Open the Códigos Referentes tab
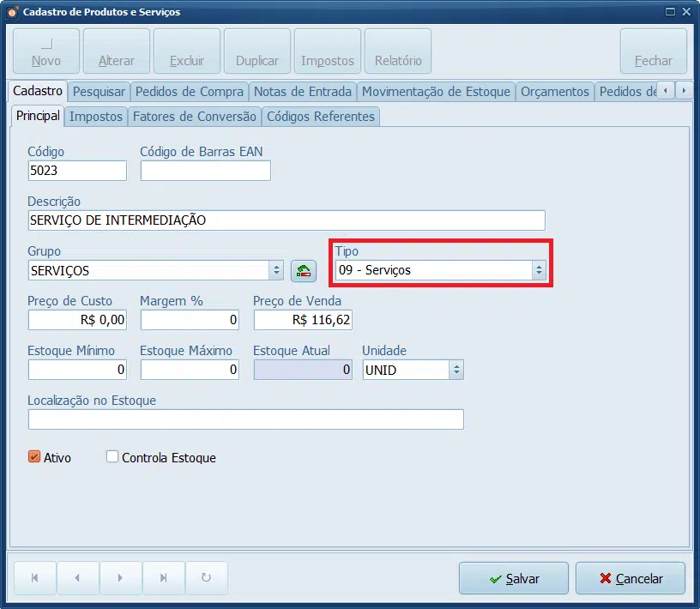This screenshot has width=700, height=609. (x=321, y=117)
